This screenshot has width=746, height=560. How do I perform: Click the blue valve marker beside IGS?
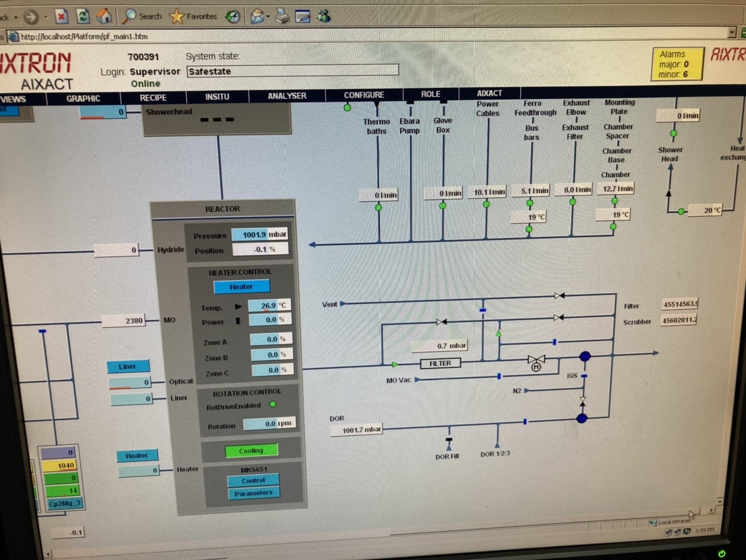pyautogui.click(x=584, y=377)
